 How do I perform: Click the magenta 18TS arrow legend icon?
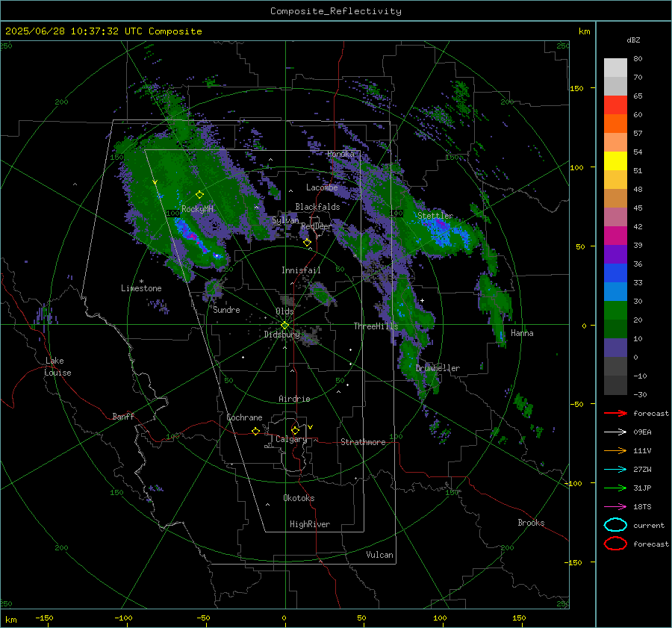pyautogui.click(x=615, y=507)
